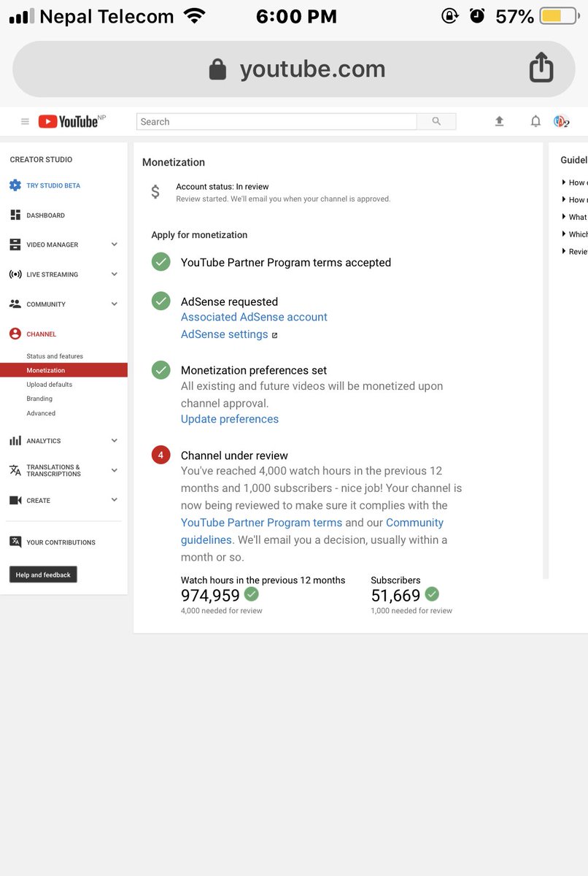Click the Create camera icon
The height and width of the screenshot is (876, 588).
point(15,500)
